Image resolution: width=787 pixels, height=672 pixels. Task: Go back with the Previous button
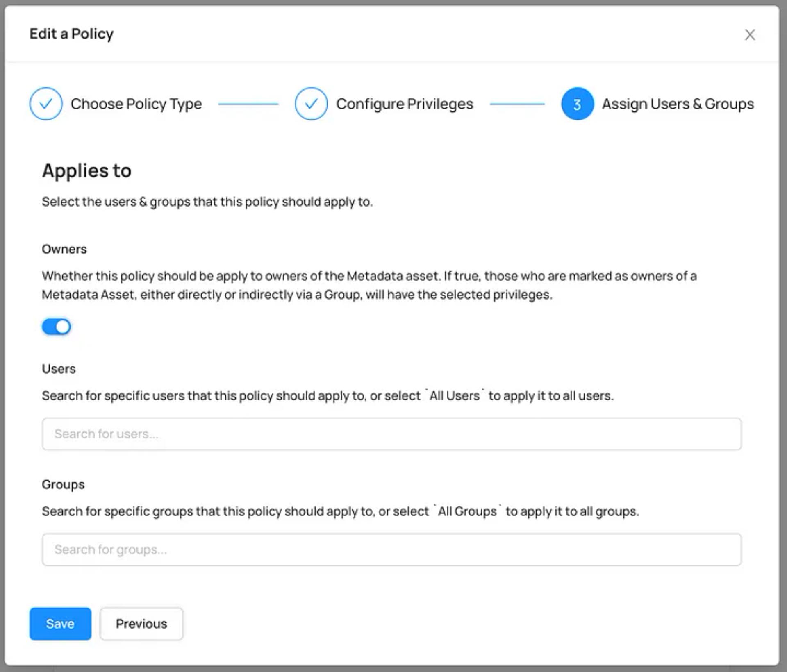coord(141,624)
